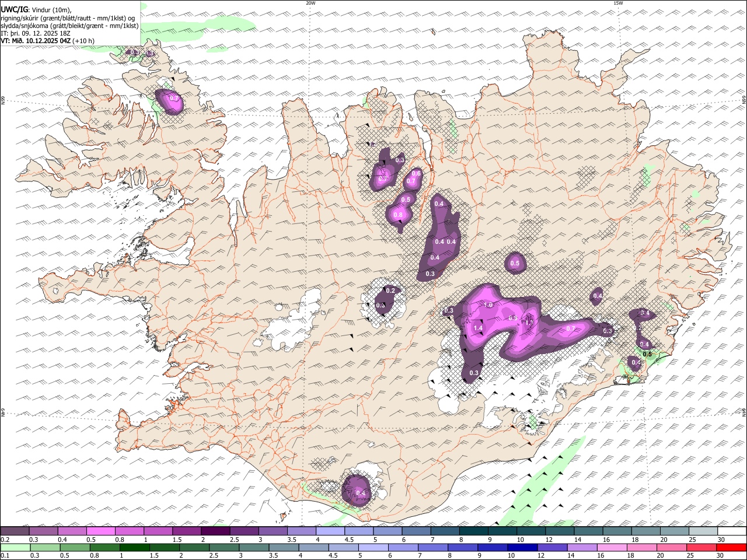Viewport: 747px width, 560px height.
Task: Click the 1.4 snowfall value on the map
Action: 478,328
